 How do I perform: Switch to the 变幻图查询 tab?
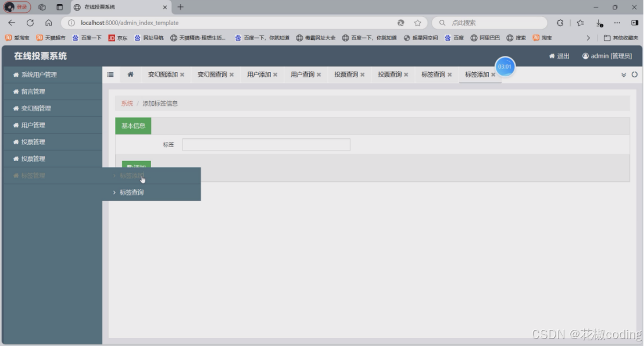pyautogui.click(x=212, y=74)
